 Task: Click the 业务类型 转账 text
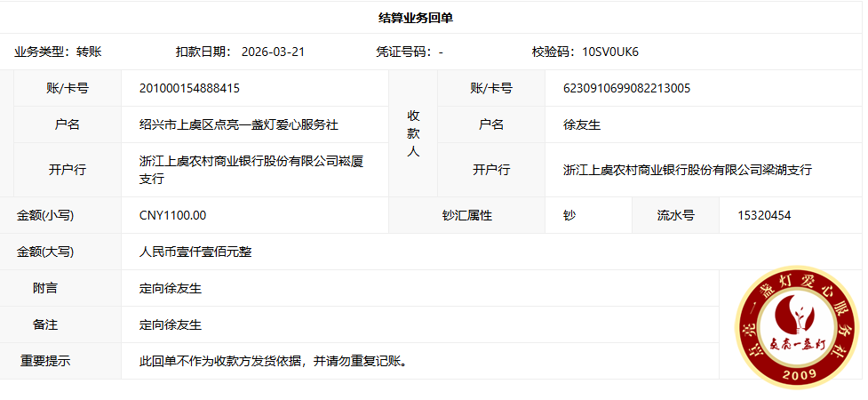(x=58, y=52)
